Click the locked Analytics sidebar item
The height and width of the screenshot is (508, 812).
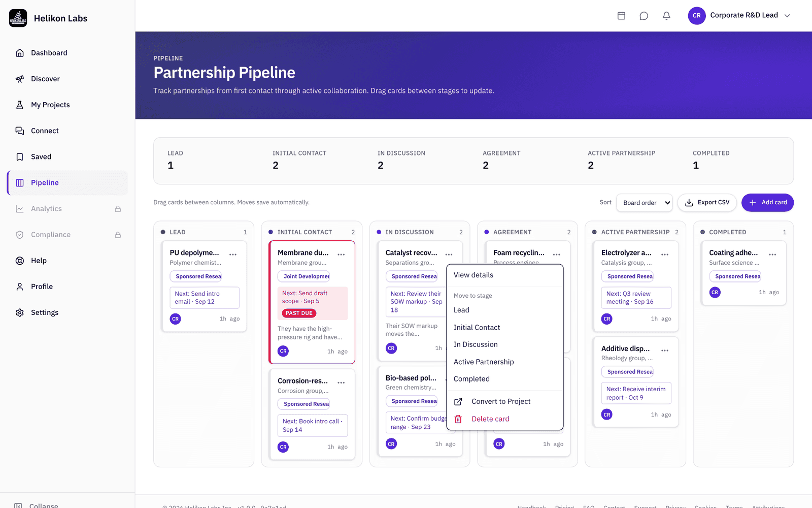pyautogui.click(x=67, y=209)
